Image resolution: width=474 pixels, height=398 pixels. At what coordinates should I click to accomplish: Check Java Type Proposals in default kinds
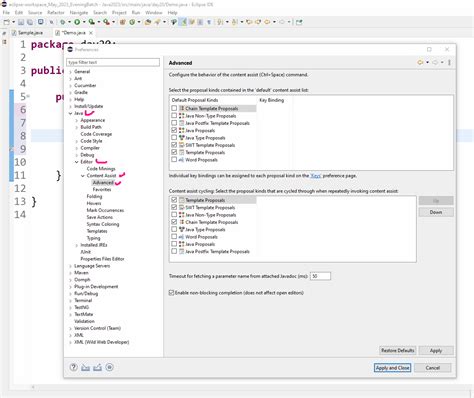point(174,138)
